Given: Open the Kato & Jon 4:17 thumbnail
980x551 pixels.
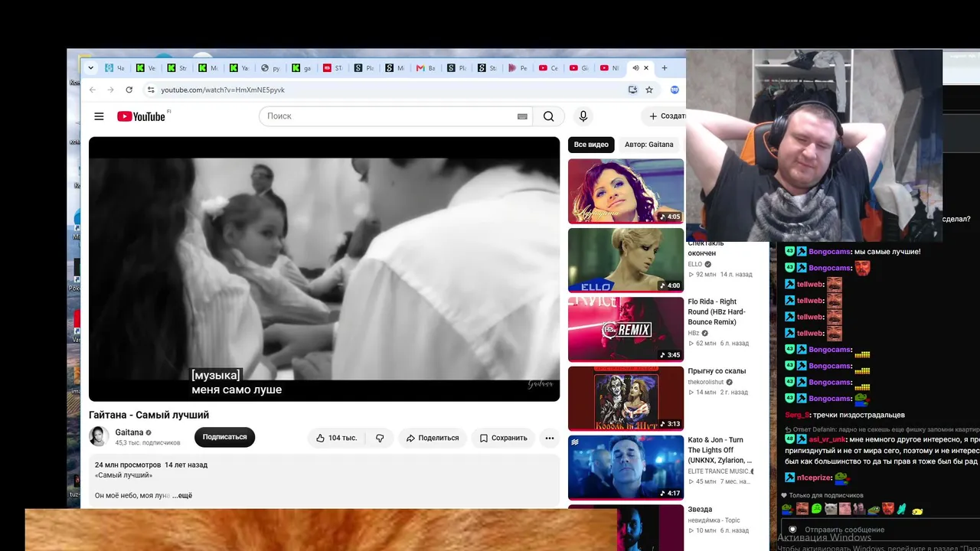Looking at the screenshot, I should click(x=626, y=468).
